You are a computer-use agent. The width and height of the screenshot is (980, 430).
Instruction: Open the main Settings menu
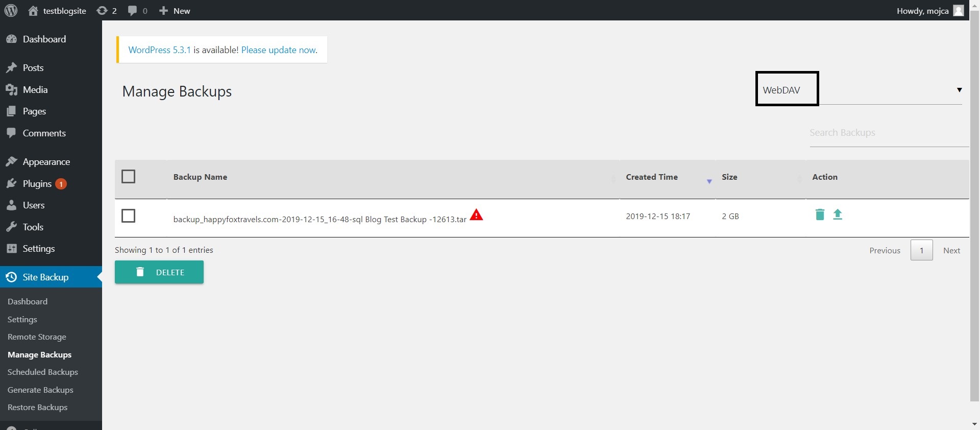(x=51, y=249)
